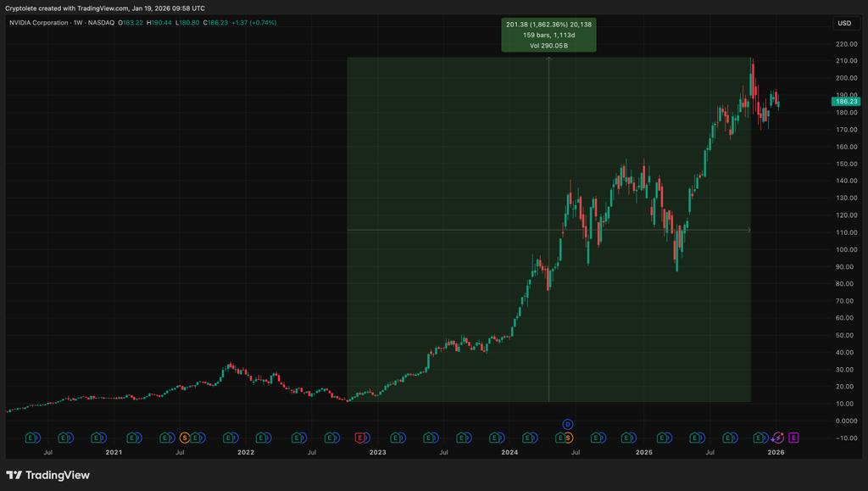Click the earnings icon below the Jul 2022 label
The image size is (868, 491).
[x=297, y=437]
